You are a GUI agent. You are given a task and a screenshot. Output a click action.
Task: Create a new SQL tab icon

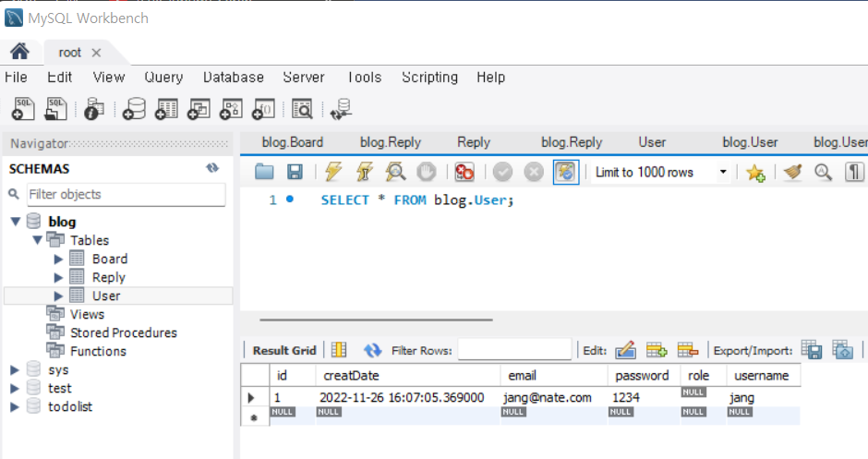coord(23,109)
